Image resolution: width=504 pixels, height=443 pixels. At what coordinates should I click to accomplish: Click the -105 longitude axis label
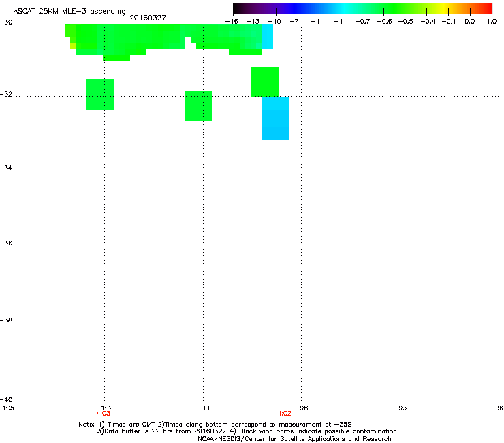pyautogui.click(x=7, y=408)
